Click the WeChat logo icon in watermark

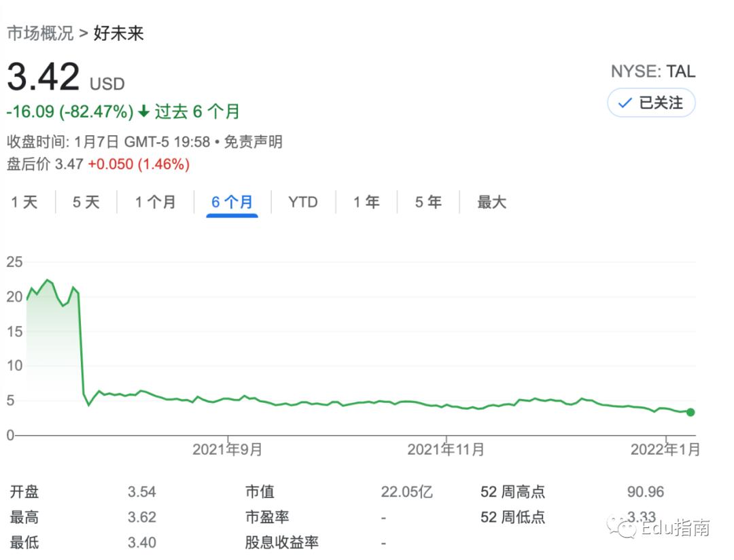622,527
